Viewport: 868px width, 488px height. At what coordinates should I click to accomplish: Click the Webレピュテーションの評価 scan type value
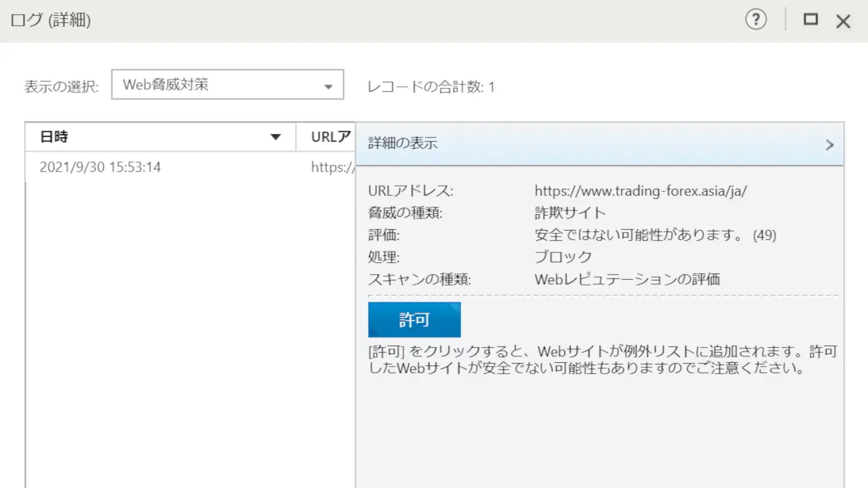[x=627, y=279]
